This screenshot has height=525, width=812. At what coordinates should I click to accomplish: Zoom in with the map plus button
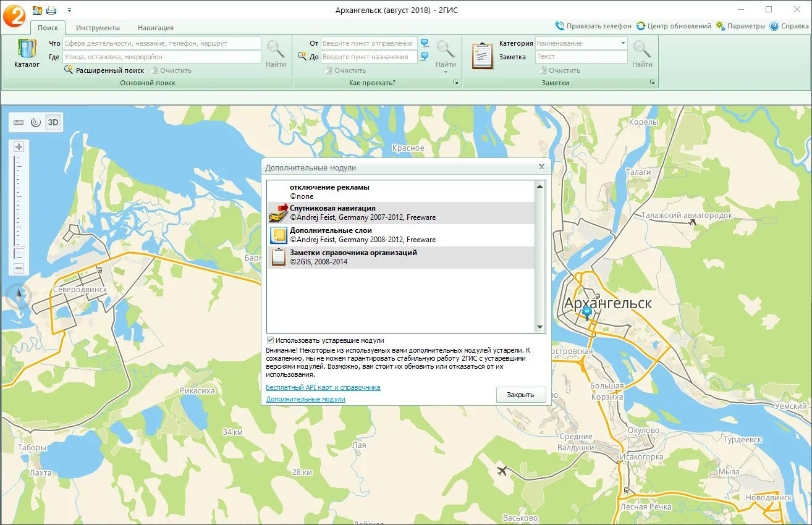[x=19, y=146]
